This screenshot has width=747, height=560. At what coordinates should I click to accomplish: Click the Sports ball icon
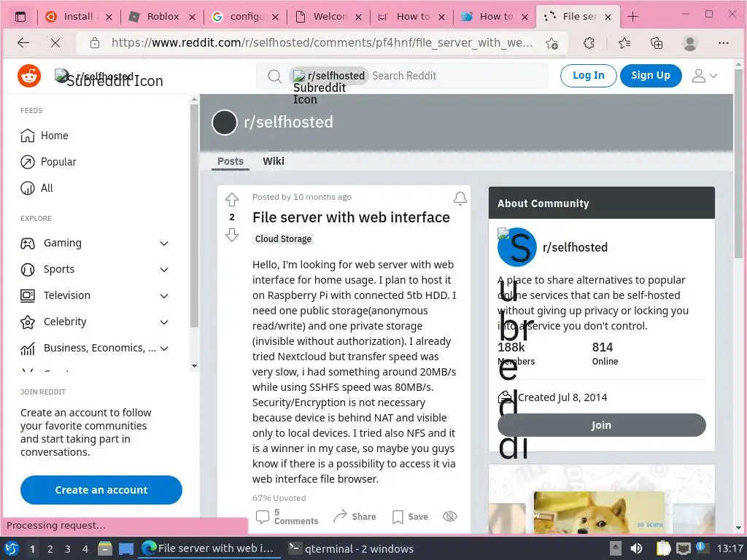(x=28, y=270)
